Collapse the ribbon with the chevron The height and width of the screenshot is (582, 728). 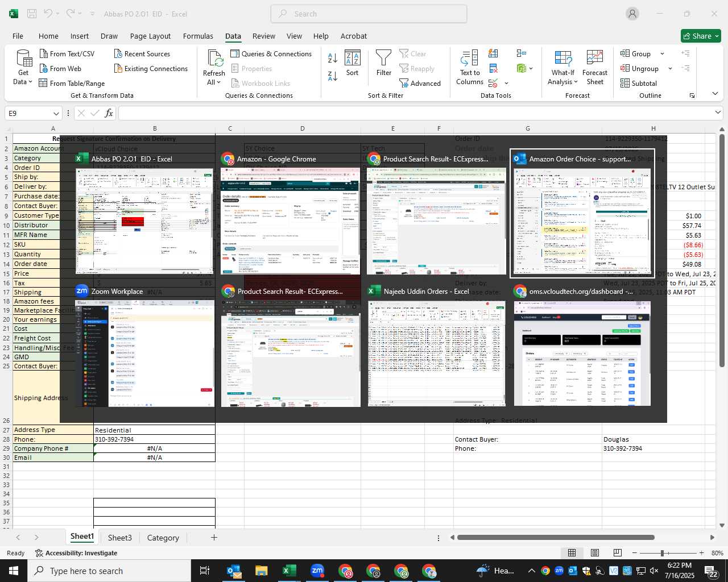[715, 93]
